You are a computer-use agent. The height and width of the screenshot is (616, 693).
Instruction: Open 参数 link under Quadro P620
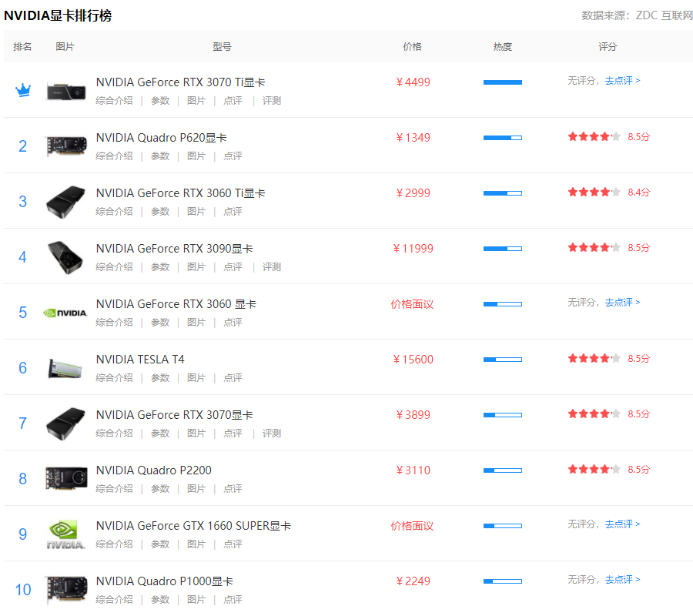pyautogui.click(x=160, y=156)
